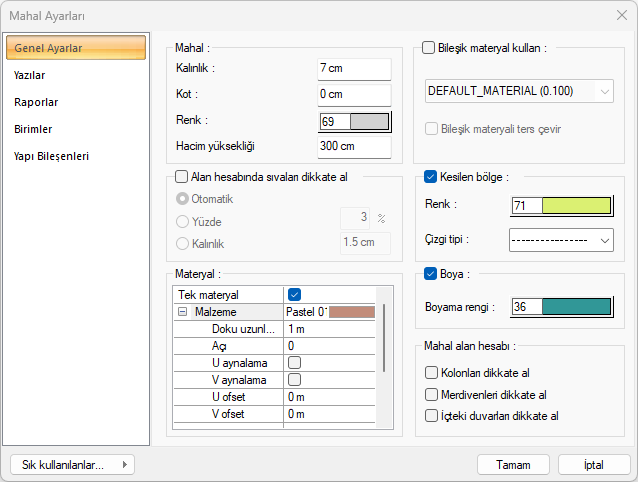Uncheck the Kesilen bölge checkbox
Screen dimensions: 638x482
tap(431, 177)
